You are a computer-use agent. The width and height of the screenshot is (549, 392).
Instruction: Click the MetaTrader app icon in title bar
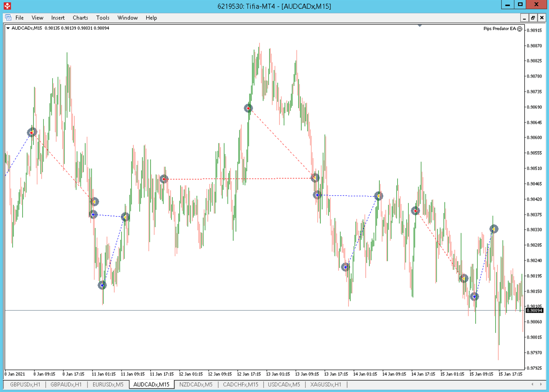point(7,6)
